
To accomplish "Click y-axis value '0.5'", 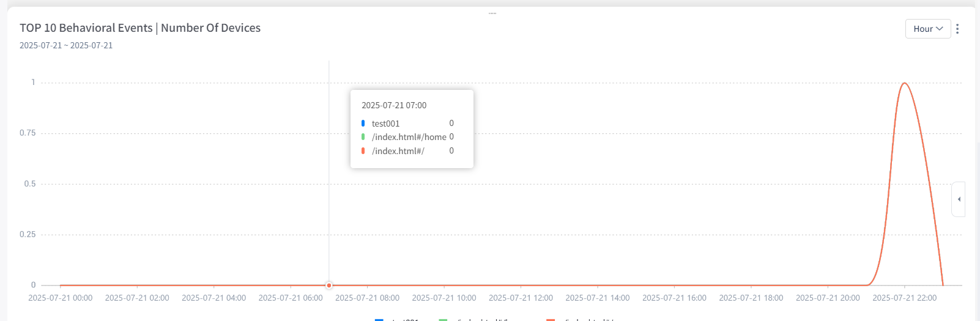I will click(30, 183).
